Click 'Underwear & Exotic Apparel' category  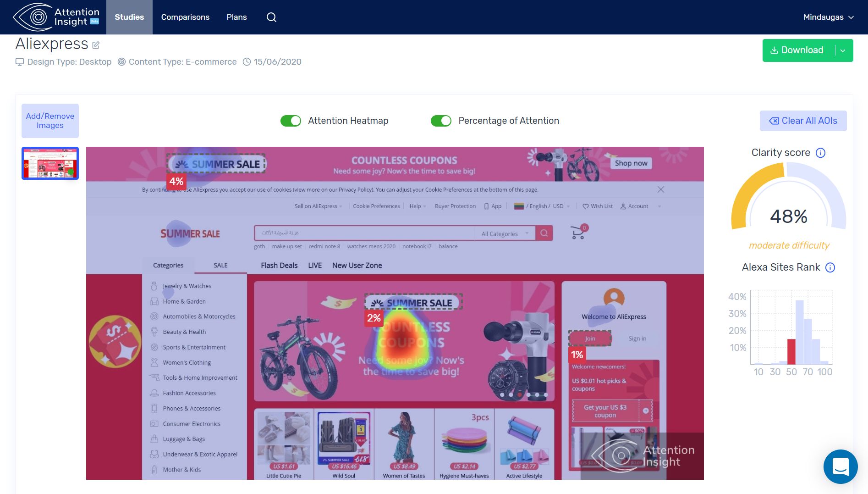[200, 455]
